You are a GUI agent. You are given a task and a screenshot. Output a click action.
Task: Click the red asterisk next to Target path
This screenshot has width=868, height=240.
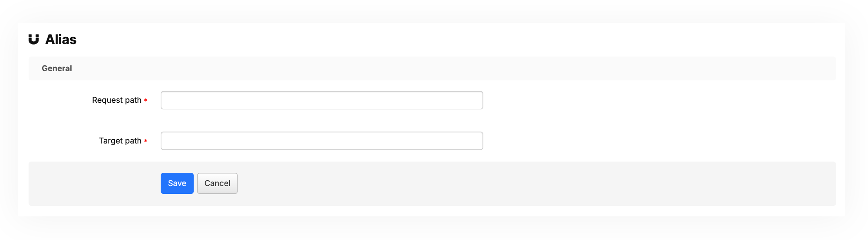click(x=146, y=140)
